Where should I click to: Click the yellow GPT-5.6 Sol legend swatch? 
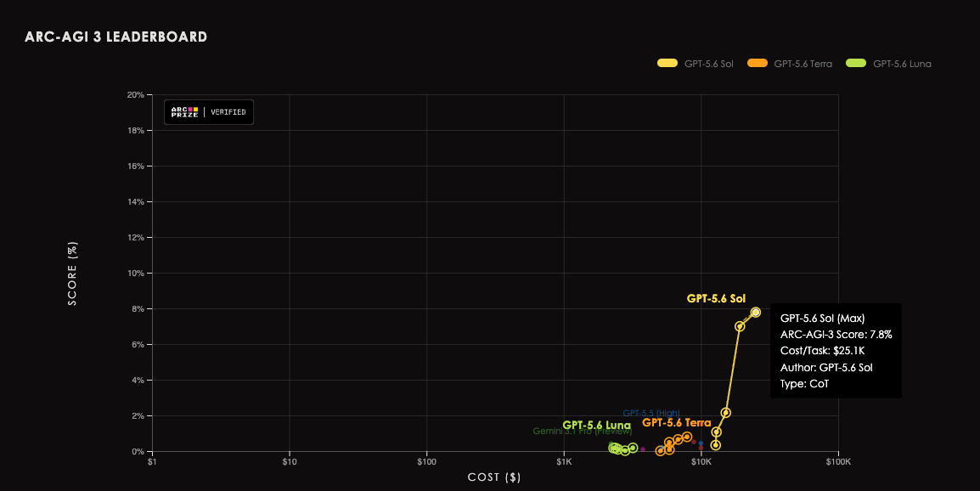tap(667, 63)
